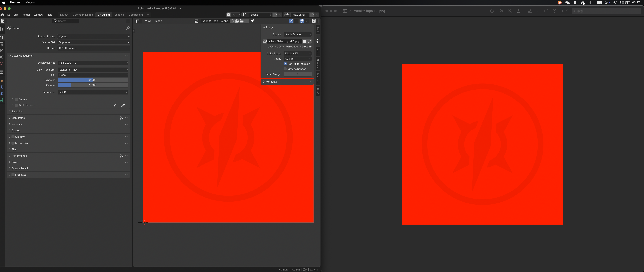This screenshot has height=272, width=644.
Task: Click the Exposure slider
Action: tap(93, 80)
